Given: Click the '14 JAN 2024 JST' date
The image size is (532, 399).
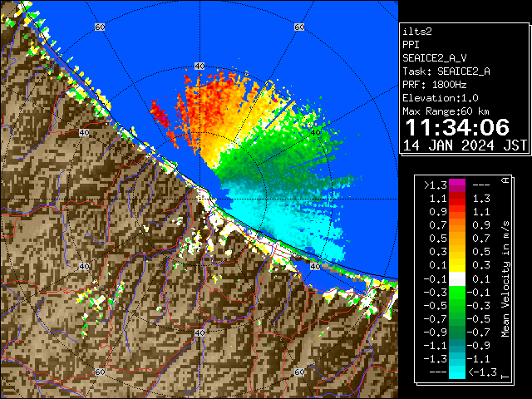Looking at the screenshot, I should tap(465, 145).
